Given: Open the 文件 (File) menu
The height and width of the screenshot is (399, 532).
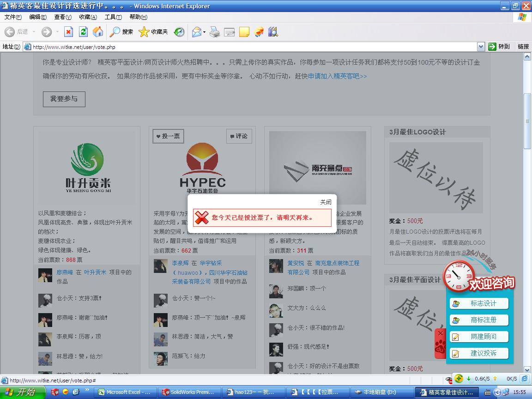Looking at the screenshot, I should (x=13, y=17).
